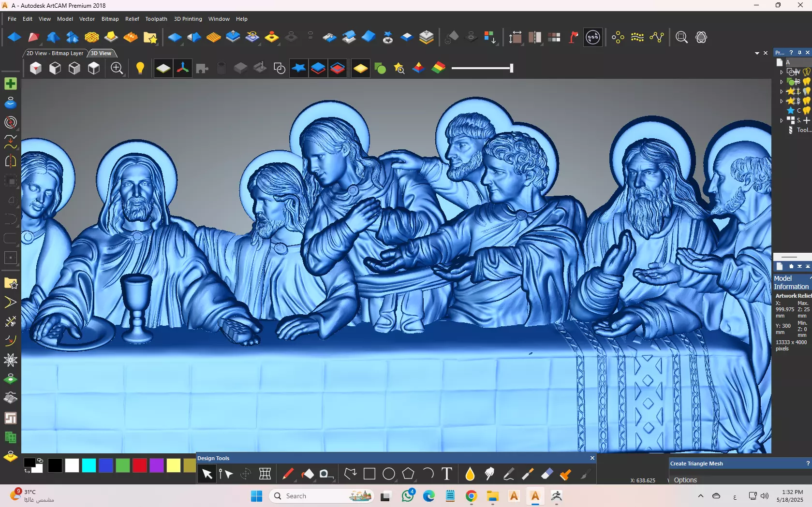812x507 pixels.
Task: Click the folder with star icon in top toolbar
Action: pos(150,37)
